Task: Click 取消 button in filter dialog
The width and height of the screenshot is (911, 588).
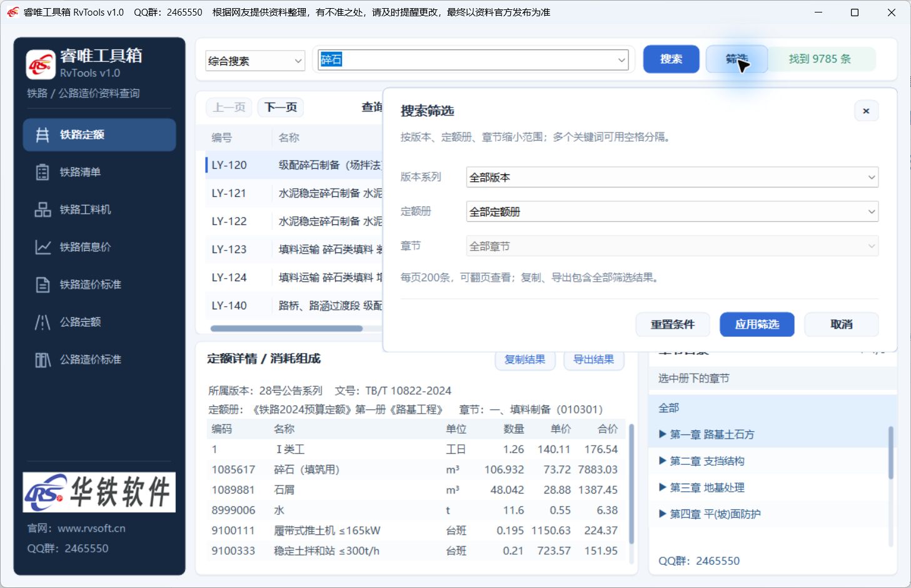Action: point(842,324)
